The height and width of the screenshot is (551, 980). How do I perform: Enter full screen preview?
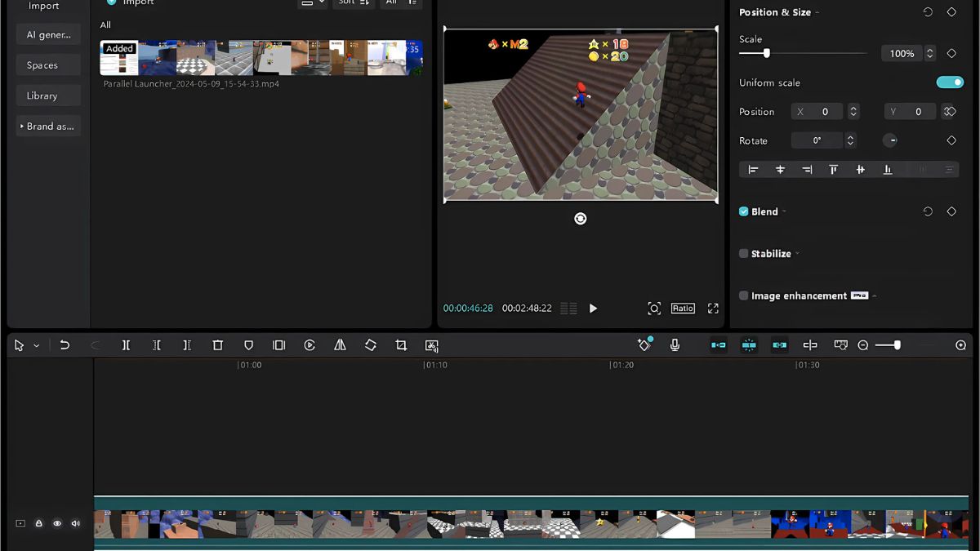713,308
